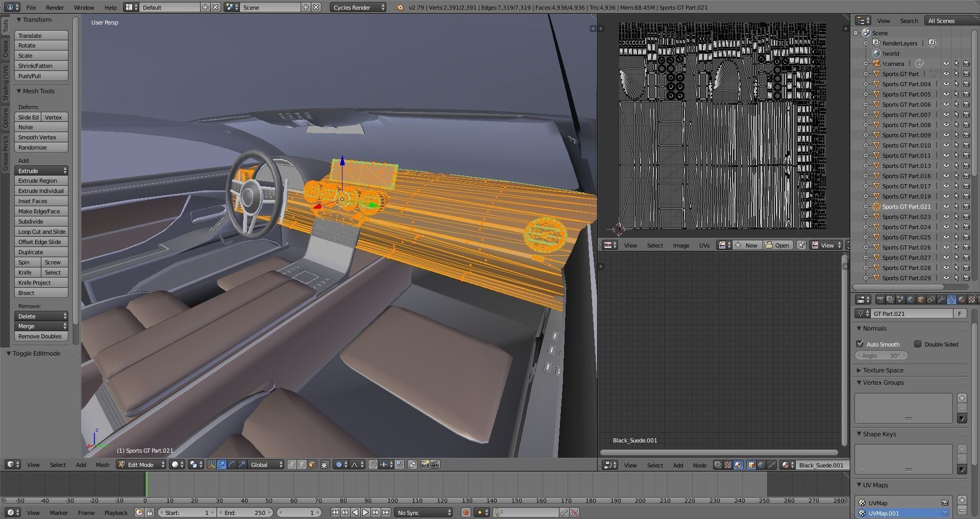Image resolution: width=980 pixels, height=519 pixels.
Task: Open the Extrude dropdown in Mesh Tools
Action: (41, 170)
